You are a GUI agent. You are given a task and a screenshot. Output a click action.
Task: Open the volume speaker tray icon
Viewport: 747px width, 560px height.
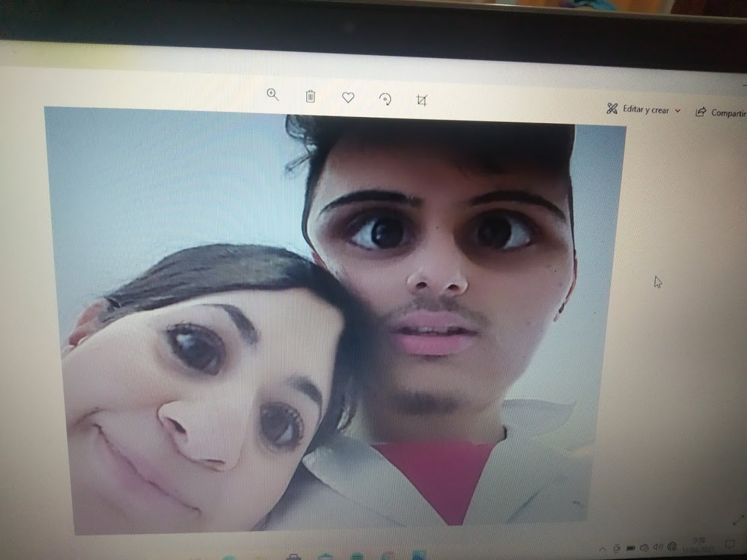tap(658, 547)
